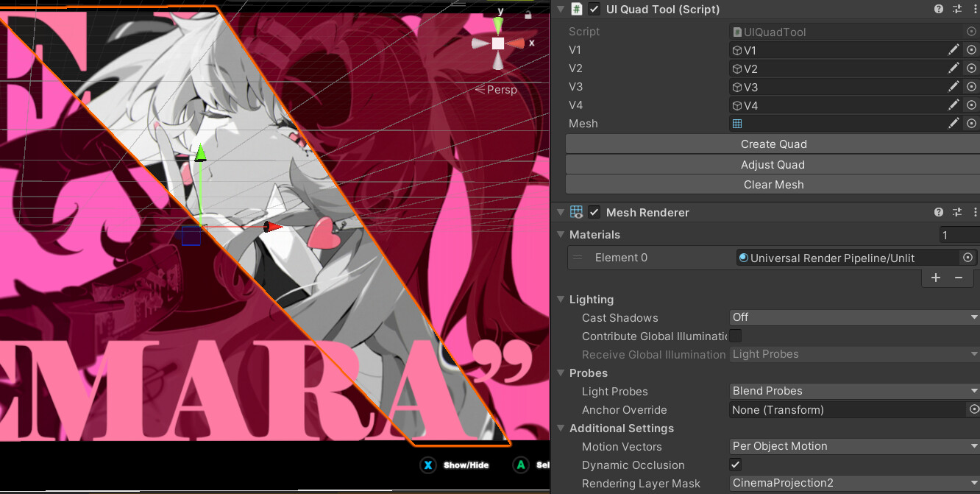The image size is (980, 494).
Task: Click the edit pencil icon for V1
Action: (x=954, y=50)
